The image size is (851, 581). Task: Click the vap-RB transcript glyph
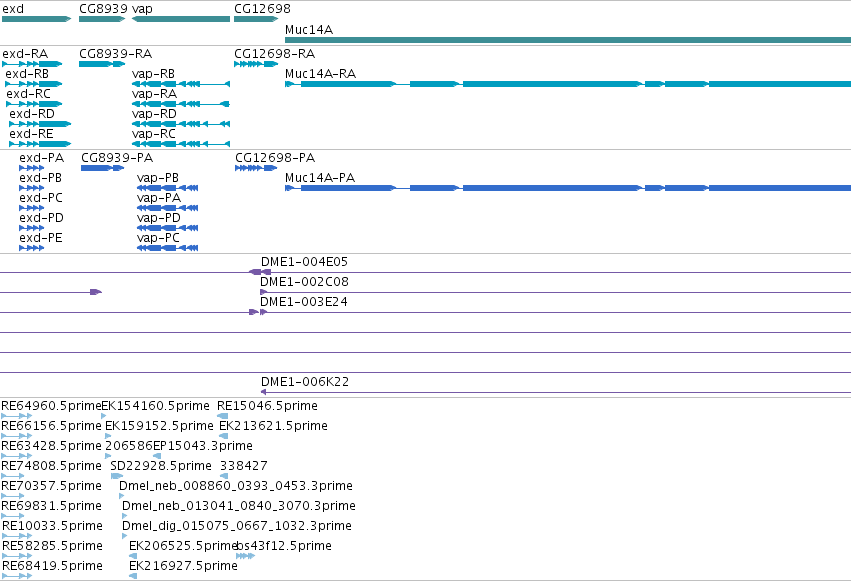[181, 84]
